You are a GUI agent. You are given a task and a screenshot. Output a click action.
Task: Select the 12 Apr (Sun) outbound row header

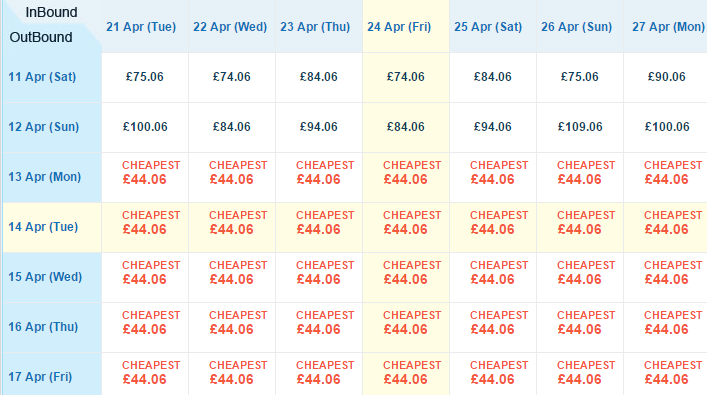43,127
